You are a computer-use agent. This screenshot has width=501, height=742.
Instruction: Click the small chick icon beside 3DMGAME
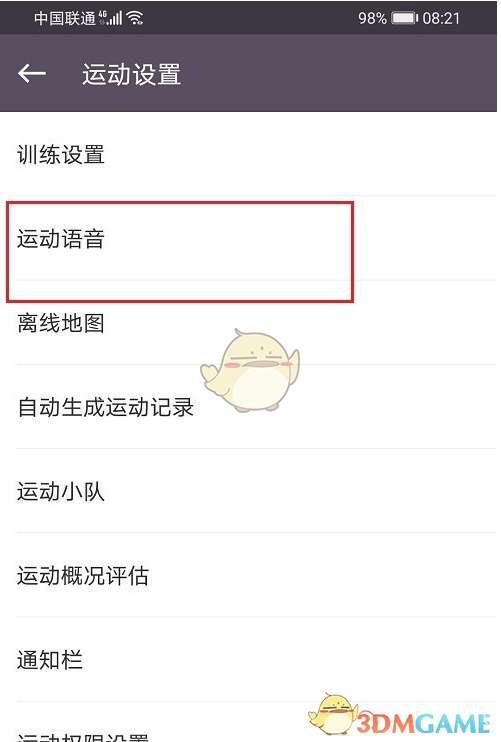point(334,713)
